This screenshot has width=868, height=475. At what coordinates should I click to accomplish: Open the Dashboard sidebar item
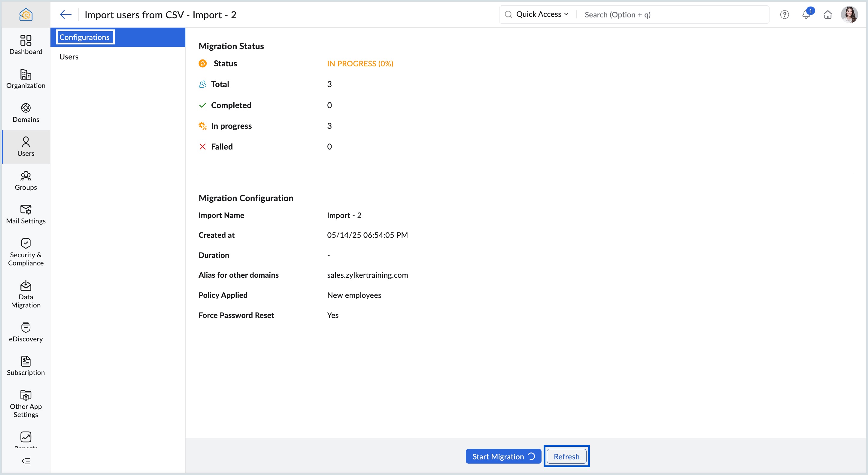point(26,45)
